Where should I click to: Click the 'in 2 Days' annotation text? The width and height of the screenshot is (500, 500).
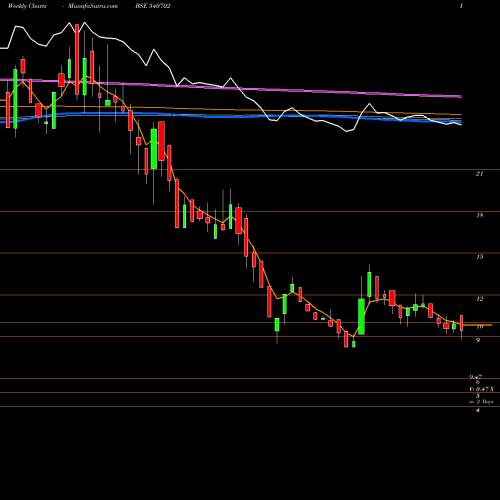(481, 402)
